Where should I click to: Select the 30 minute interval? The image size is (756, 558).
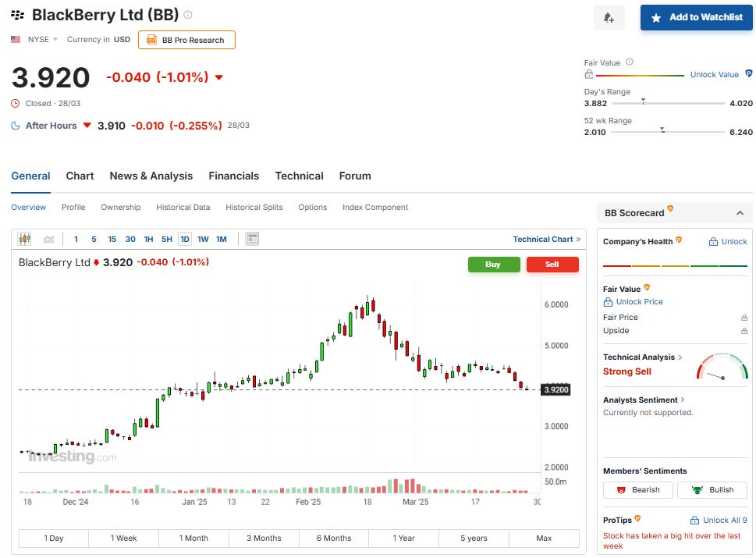(130, 240)
